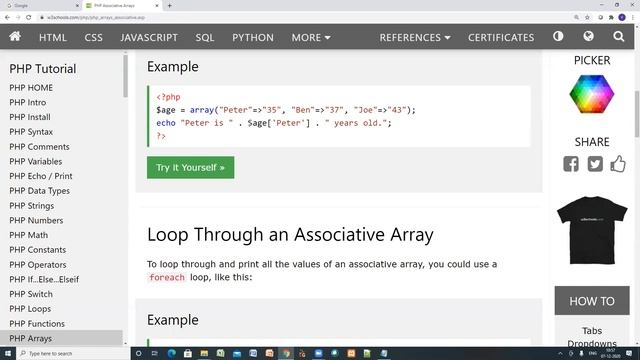Image resolution: width=640 pixels, height=360 pixels.
Task: Open the translate globe icon
Action: [x=588, y=36]
